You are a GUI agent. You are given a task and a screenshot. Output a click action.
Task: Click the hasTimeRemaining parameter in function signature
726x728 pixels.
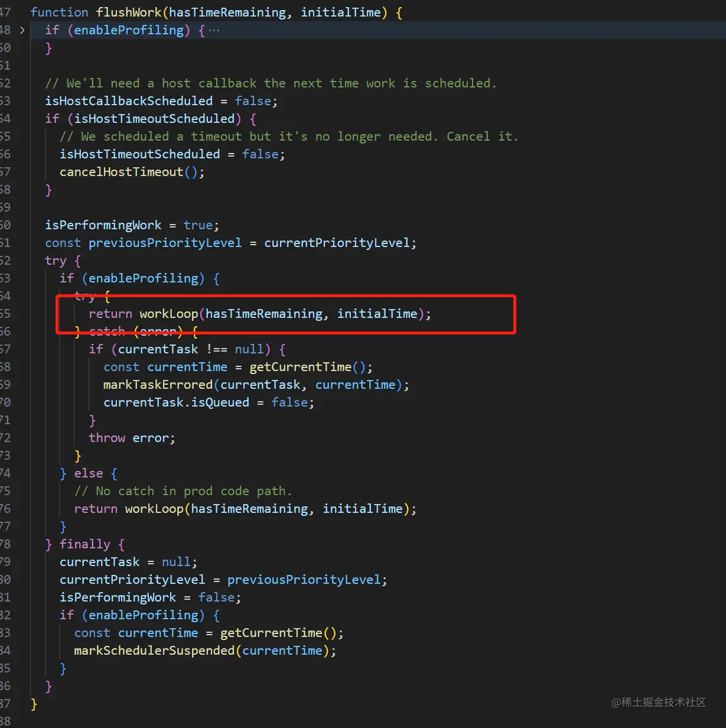click(x=227, y=12)
